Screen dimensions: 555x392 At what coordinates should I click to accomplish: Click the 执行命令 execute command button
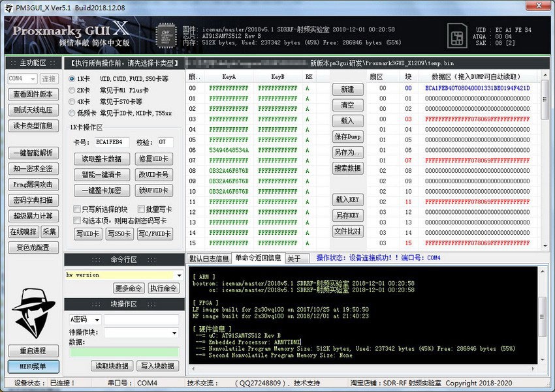point(163,288)
